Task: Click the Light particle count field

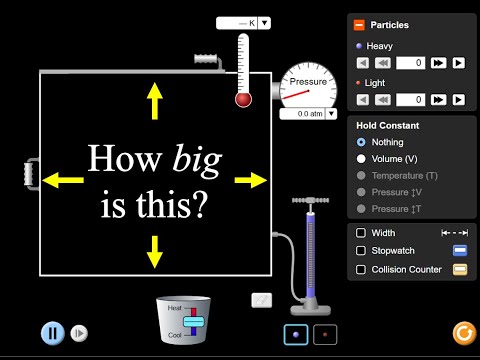Action: (x=411, y=100)
